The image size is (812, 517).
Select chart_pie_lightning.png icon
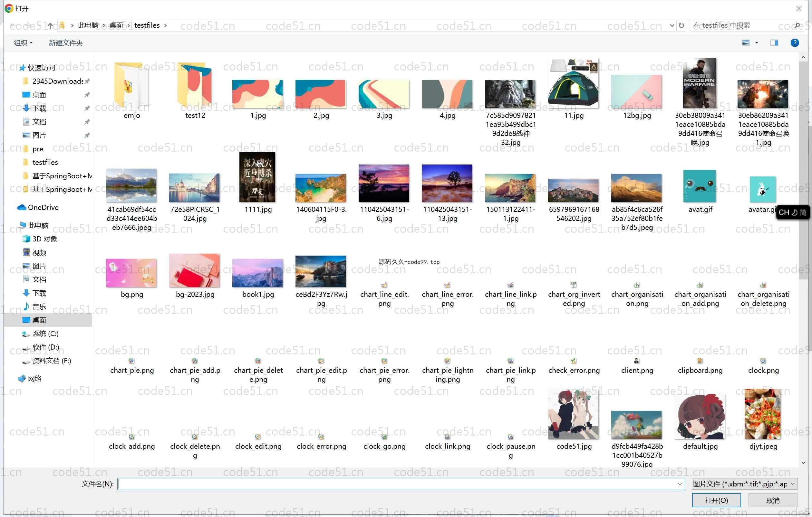click(x=447, y=361)
